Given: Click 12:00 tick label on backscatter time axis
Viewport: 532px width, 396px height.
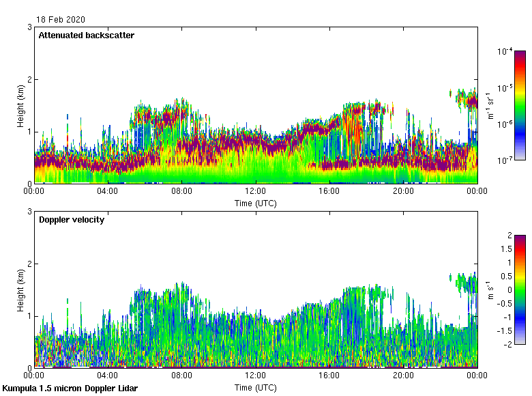Looking at the screenshot, I should point(255,192).
